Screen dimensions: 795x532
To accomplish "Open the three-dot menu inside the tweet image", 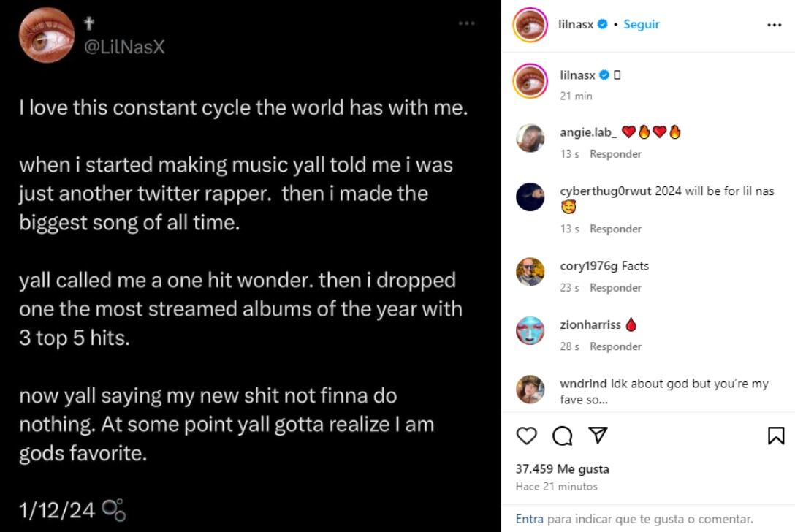I will tap(466, 23).
